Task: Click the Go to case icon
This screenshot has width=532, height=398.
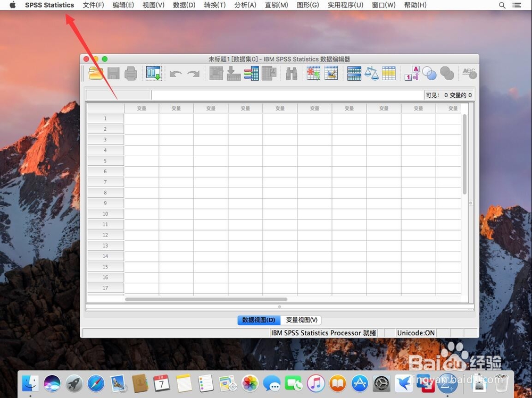Action: tap(216, 73)
